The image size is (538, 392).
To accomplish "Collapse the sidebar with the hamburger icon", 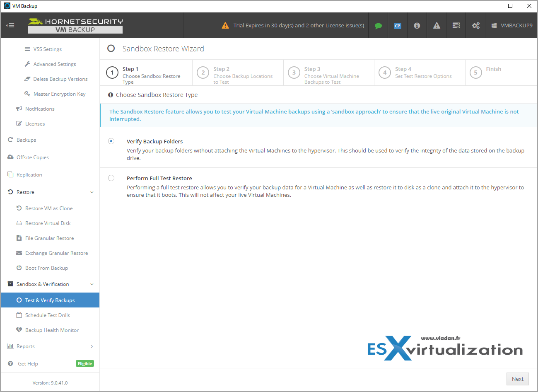I will tap(10, 25).
